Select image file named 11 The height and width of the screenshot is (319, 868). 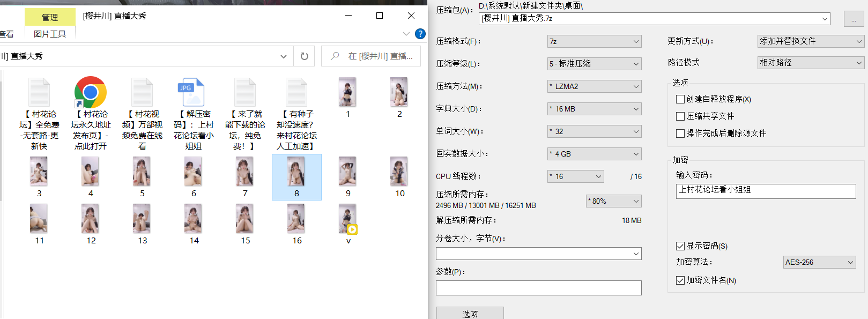point(39,224)
